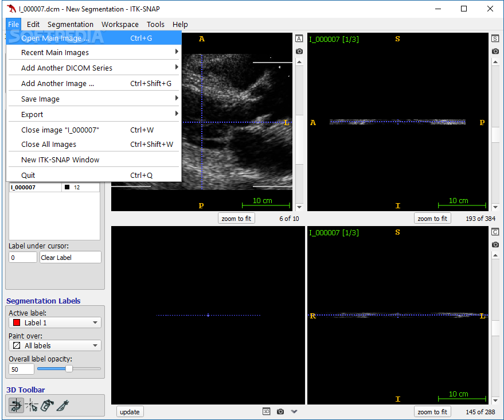
Task: Take a snapshot of the axial view
Action: pos(299,51)
